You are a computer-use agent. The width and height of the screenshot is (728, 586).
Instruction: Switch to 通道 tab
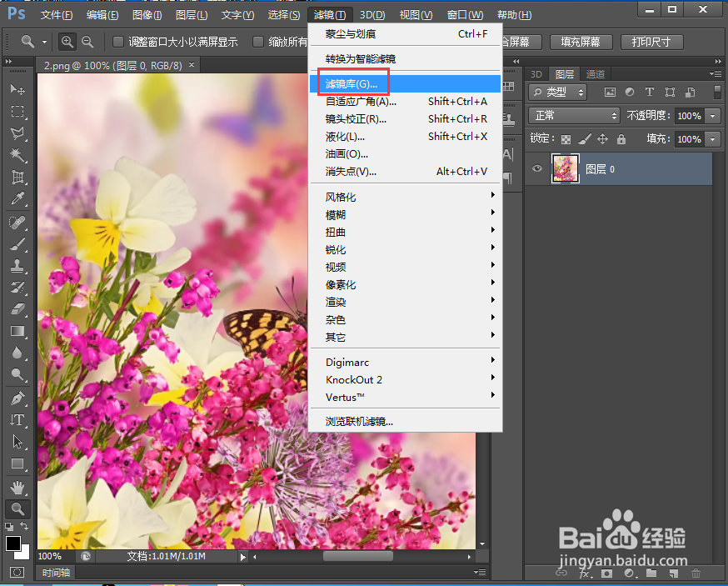(x=596, y=74)
